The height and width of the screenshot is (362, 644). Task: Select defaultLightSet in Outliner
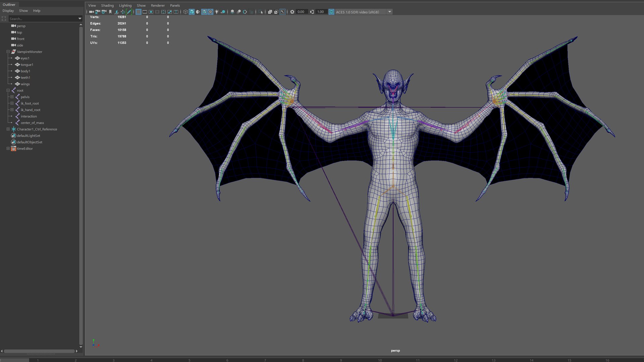(x=29, y=136)
